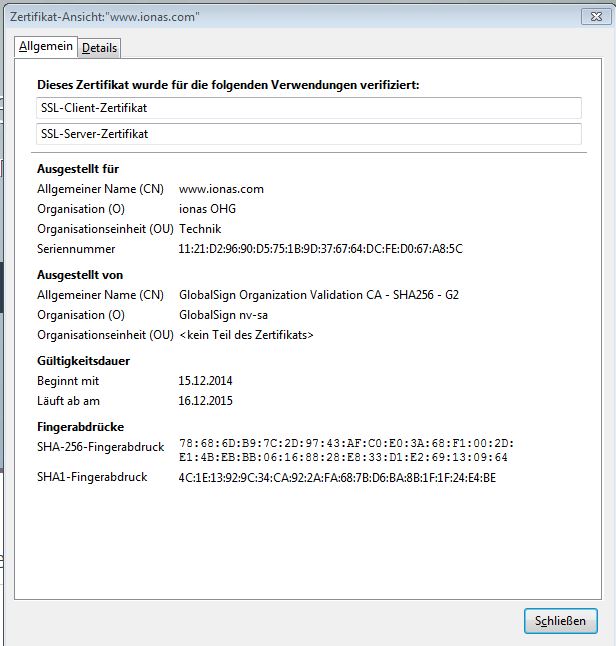Click the common name www.ionas.com

pos(221,189)
